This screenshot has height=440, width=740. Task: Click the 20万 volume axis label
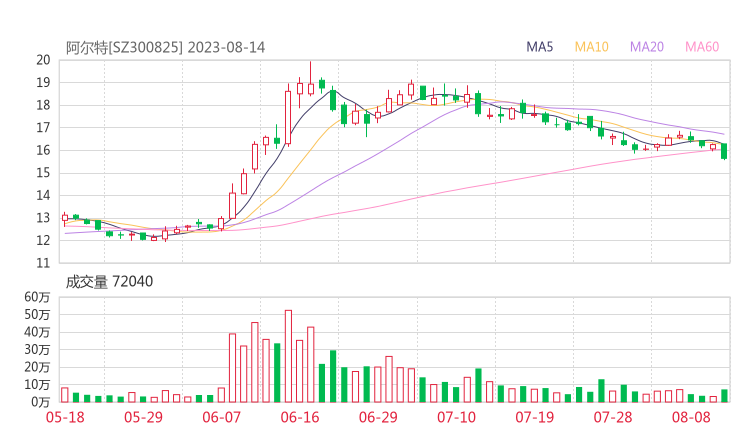tap(37, 367)
